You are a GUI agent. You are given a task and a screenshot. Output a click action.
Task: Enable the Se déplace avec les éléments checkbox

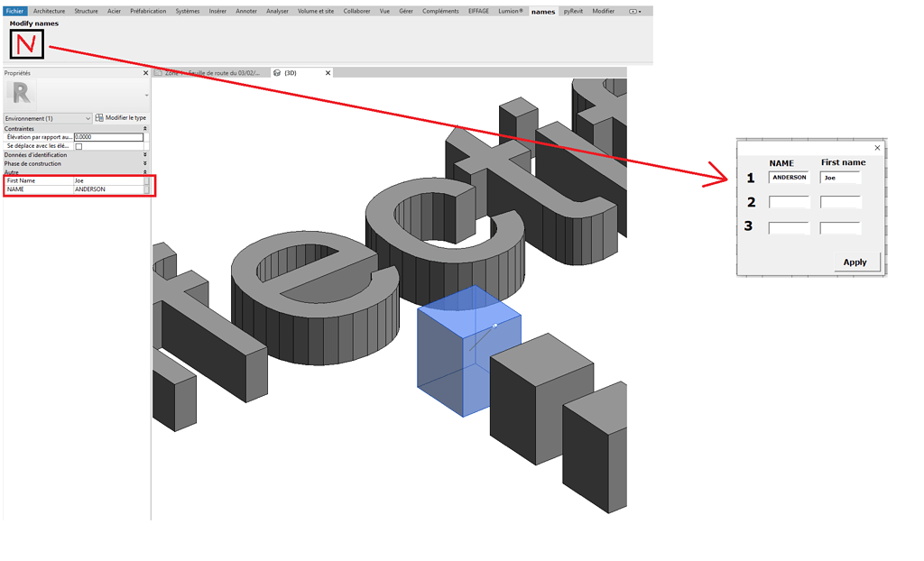(79, 146)
